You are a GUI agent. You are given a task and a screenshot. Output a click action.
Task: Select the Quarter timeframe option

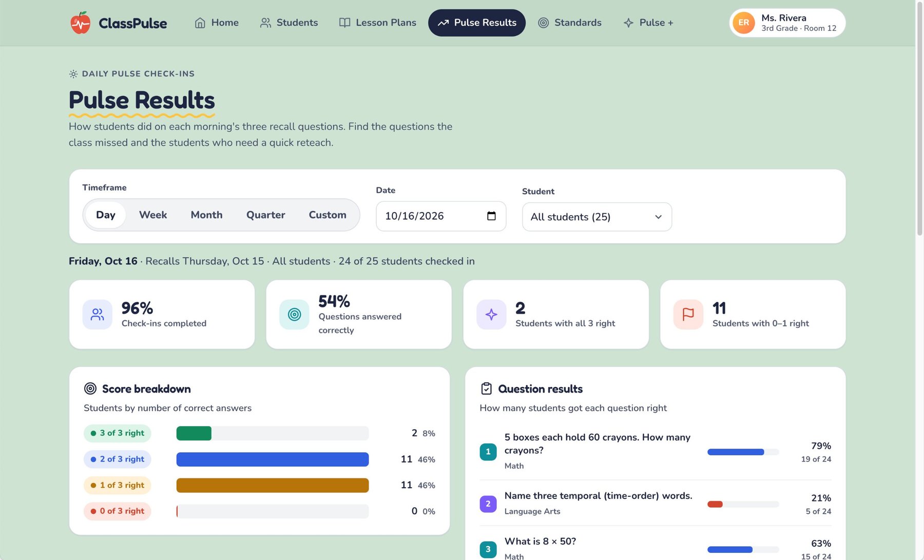coord(265,215)
